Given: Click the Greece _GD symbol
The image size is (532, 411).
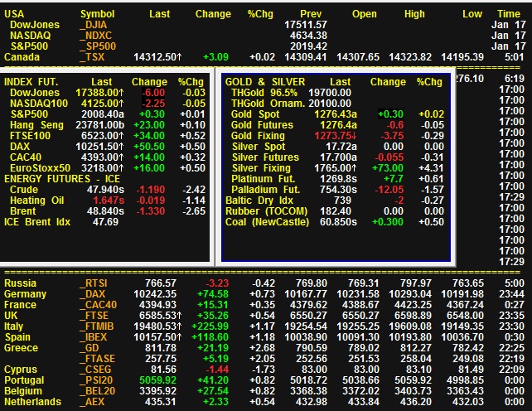Looking at the screenshot, I should [89, 348].
